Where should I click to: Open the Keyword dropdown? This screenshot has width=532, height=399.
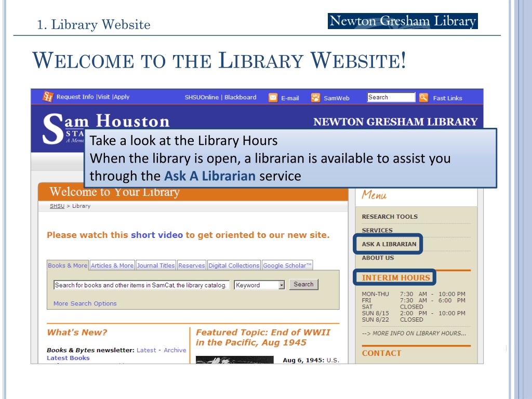260,285
